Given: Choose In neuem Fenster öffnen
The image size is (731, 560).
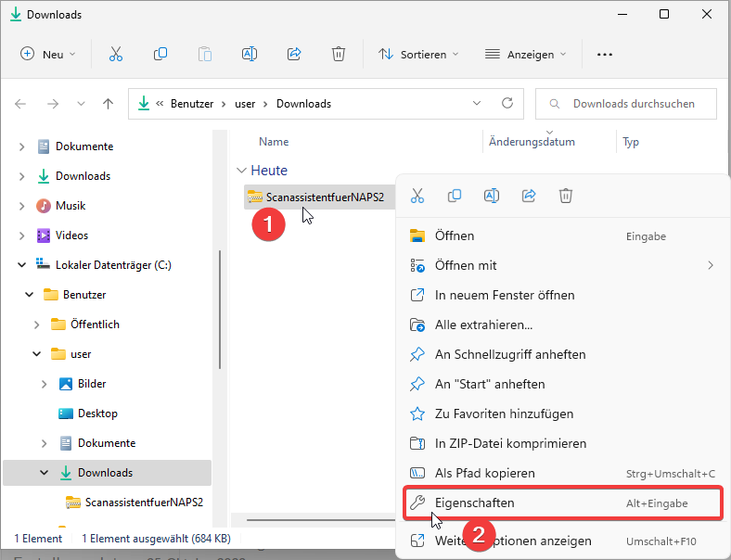Looking at the screenshot, I should click(x=562, y=296).
